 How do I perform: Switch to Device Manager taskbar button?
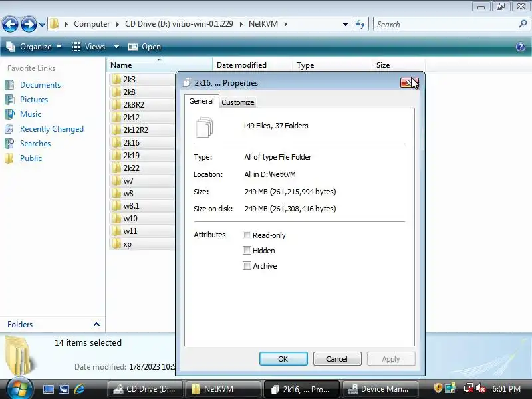click(380, 389)
